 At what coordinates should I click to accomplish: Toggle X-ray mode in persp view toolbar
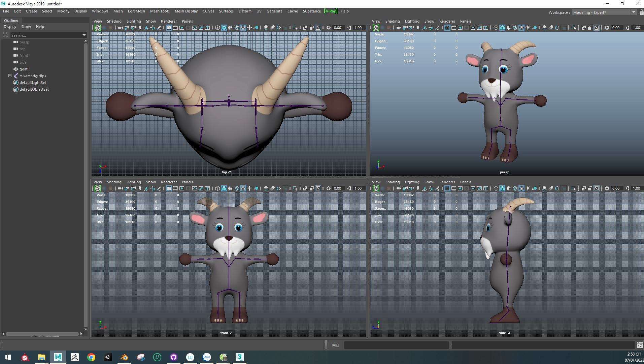(584, 28)
